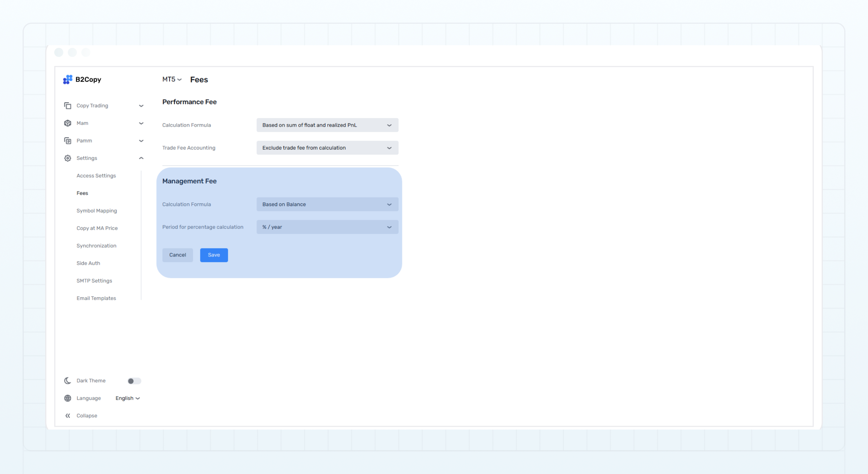Viewport: 868px width, 474px height.
Task: Click the Mam menu label
Action: [82, 123]
